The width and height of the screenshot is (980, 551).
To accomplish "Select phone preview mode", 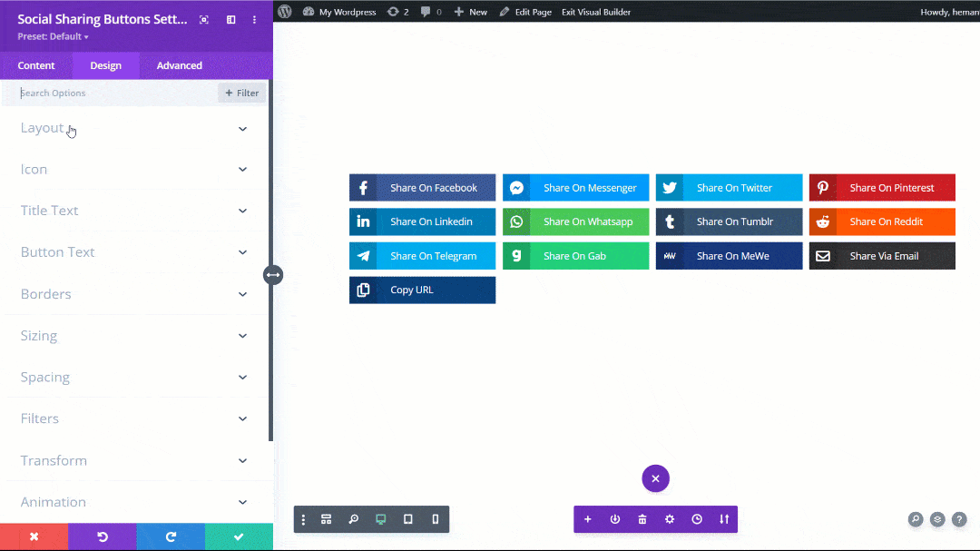I will click(x=436, y=519).
